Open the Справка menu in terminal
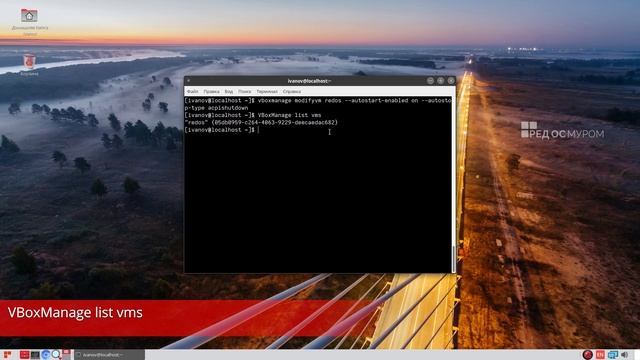This screenshot has width=640, height=360. (292, 91)
